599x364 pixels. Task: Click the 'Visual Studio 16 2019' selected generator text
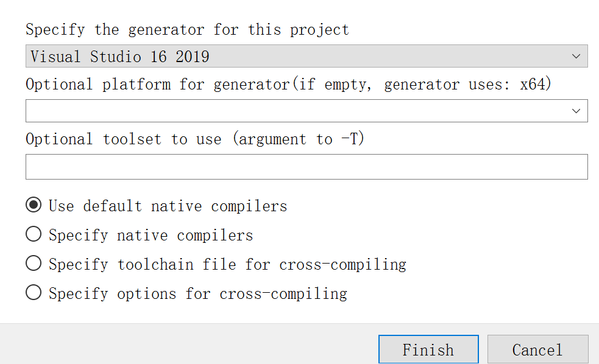tap(120, 57)
